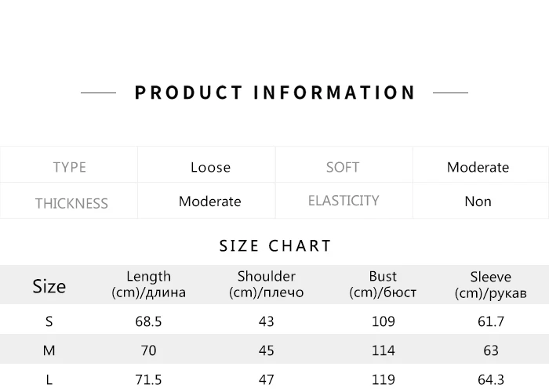549x392 pixels.
Task: Select the TYPE label cell
Action: 69,167
